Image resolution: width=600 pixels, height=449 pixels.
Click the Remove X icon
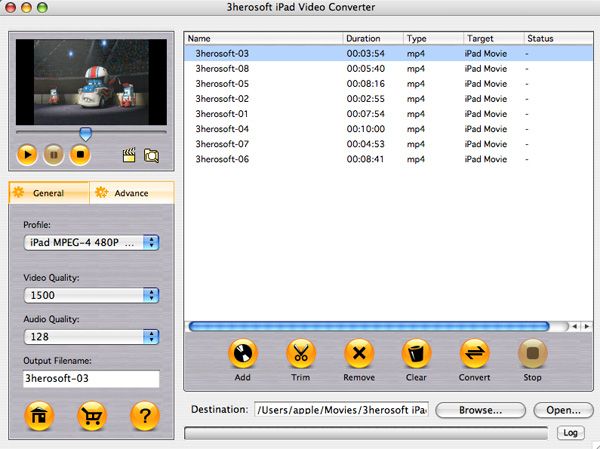(359, 353)
